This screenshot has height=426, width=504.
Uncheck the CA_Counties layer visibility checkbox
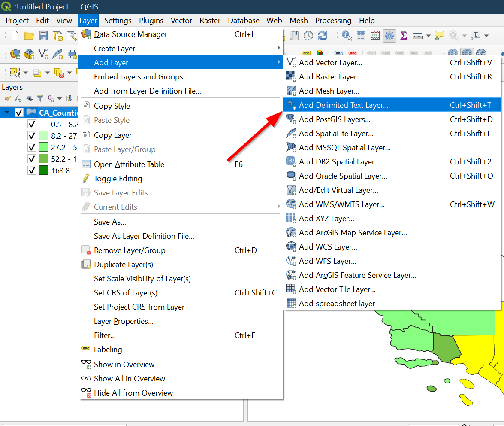tap(19, 113)
